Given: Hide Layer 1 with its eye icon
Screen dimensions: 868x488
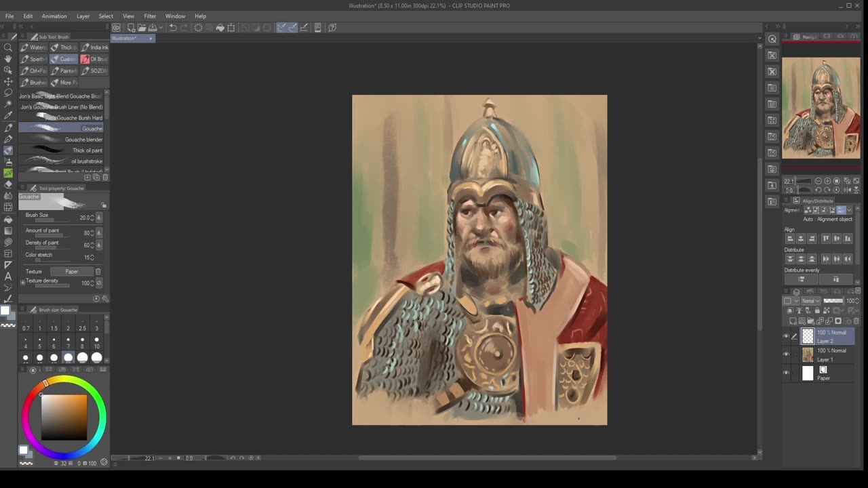Looking at the screenshot, I should point(786,354).
